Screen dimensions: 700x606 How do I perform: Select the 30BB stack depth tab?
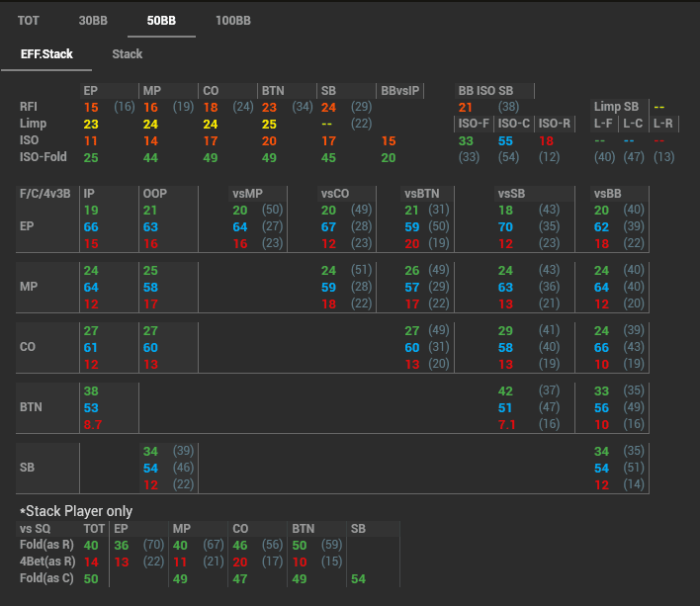[93, 21]
